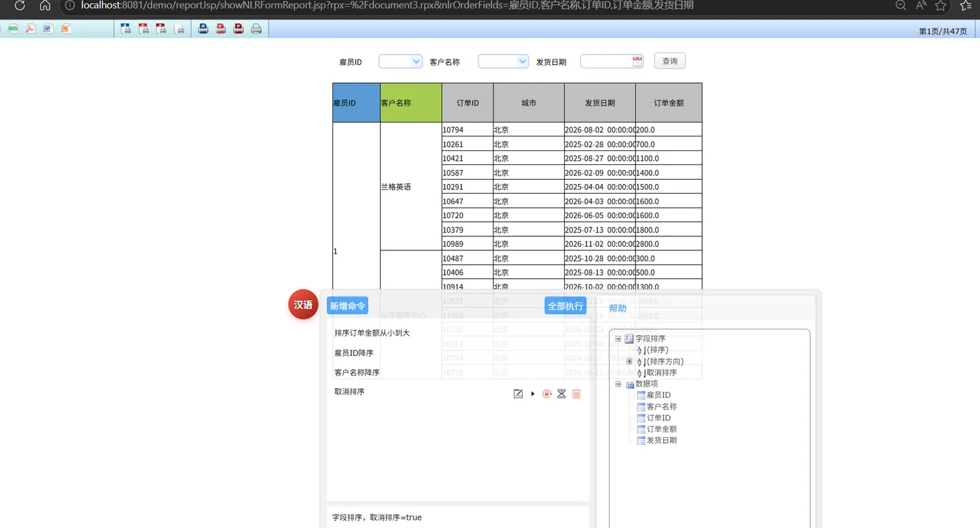This screenshot has height=528, width=980.
Task: Select the (排序方向) item in the help tree
Action: tap(664, 362)
